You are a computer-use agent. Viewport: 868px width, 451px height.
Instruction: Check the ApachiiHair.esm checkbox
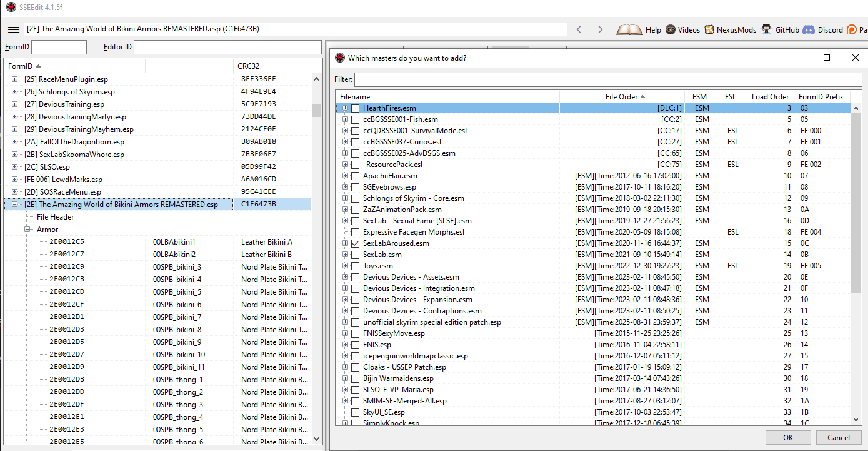coord(355,176)
